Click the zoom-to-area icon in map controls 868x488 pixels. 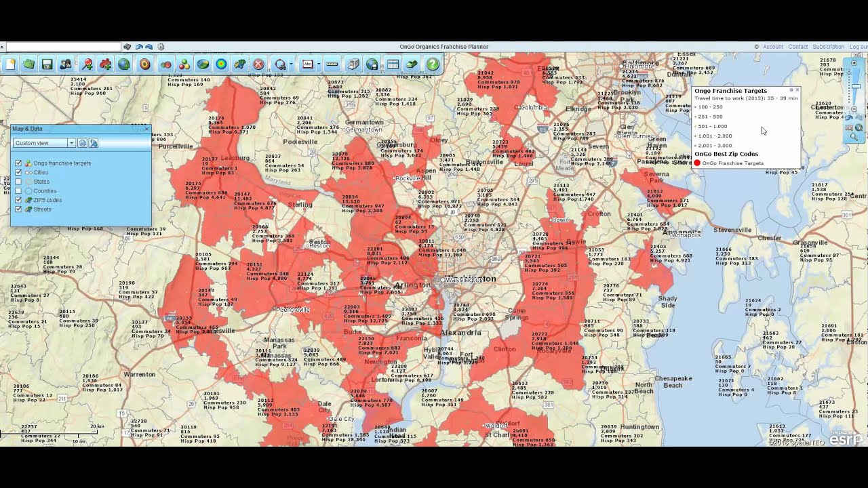[850, 127]
